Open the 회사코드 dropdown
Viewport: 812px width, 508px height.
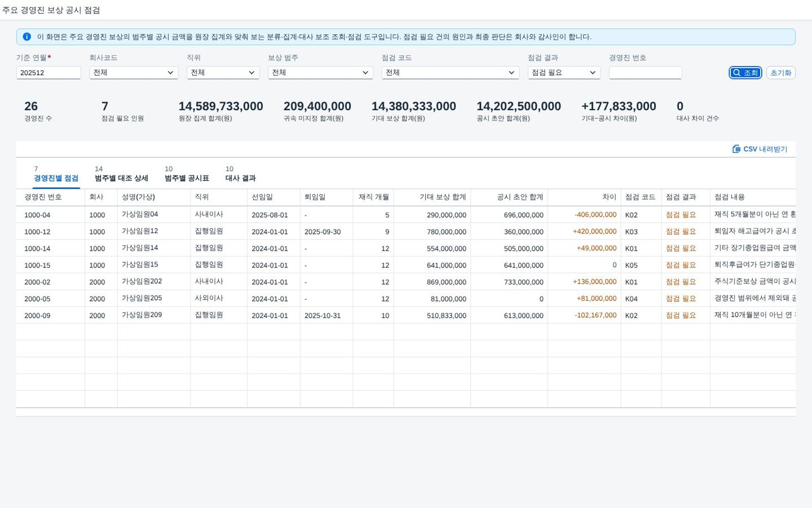(x=134, y=73)
